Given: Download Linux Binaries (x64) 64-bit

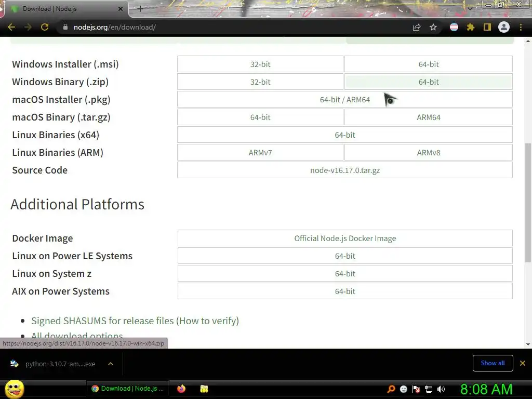Looking at the screenshot, I should [x=345, y=135].
